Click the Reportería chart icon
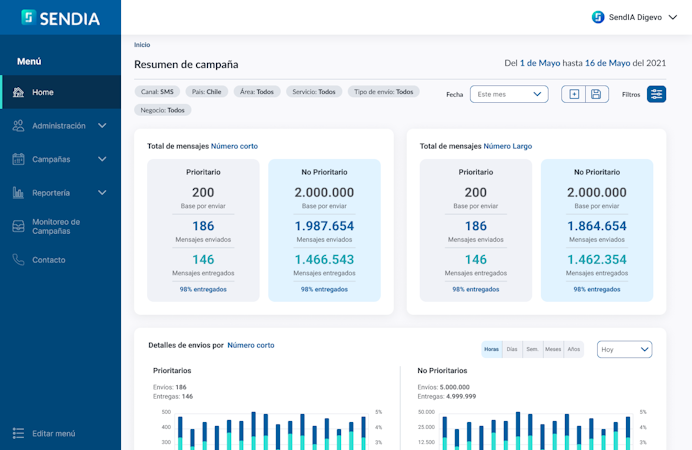Image resolution: width=692 pixels, height=450 pixels. point(18,193)
